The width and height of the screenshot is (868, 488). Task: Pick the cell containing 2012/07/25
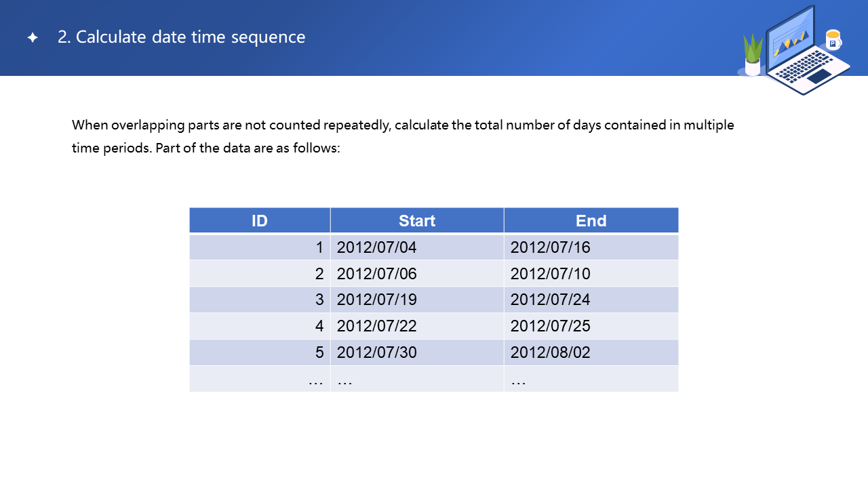551,326
